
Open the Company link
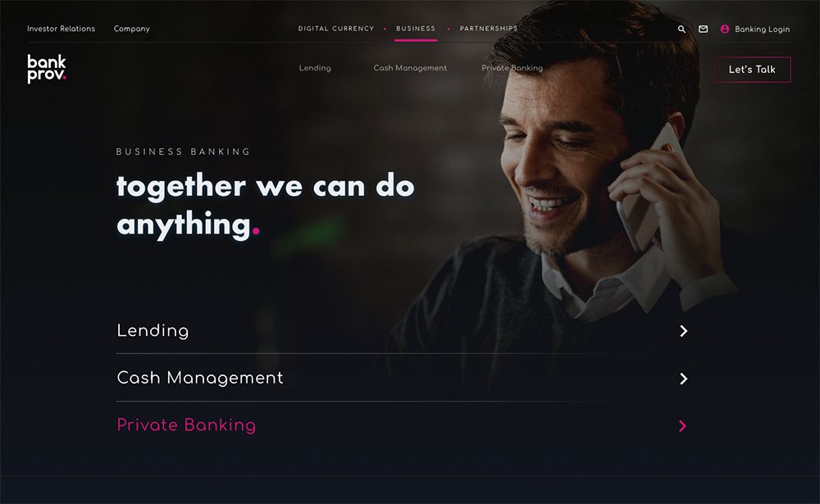(132, 29)
